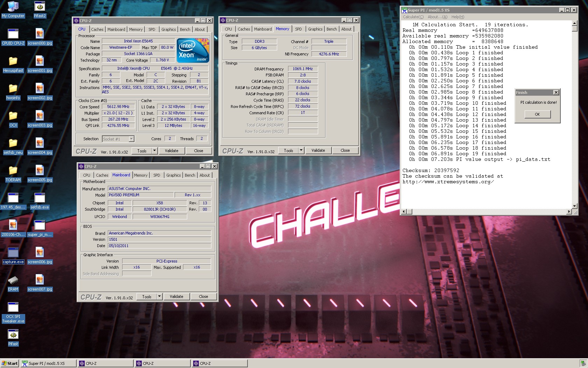Screen dimensions: 588x368
Task: Click the Windows Start button
Action: 10,363
